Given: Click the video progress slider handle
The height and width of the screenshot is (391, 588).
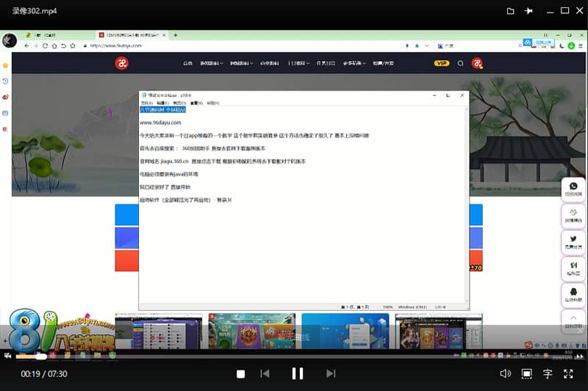Looking at the screenshot, I should click(41, 356).
